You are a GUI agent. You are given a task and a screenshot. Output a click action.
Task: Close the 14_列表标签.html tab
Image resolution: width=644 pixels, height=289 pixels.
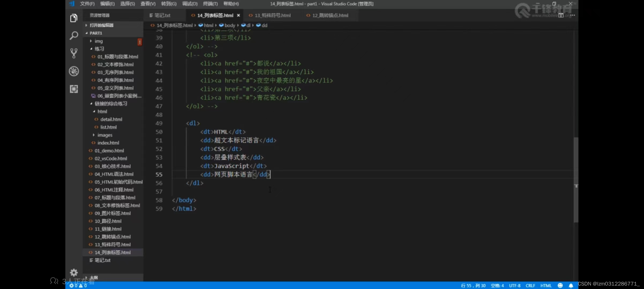238,15
